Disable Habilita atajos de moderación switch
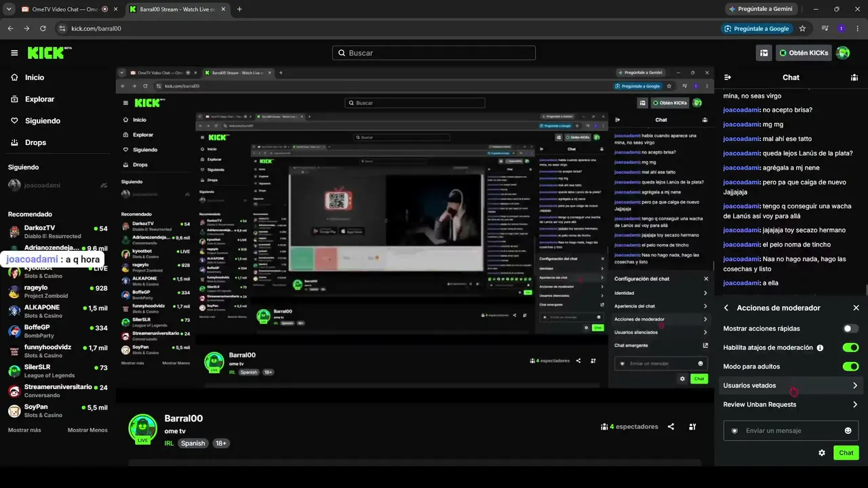868x488 pixels. pyautogui.click(x=850, y=348)
